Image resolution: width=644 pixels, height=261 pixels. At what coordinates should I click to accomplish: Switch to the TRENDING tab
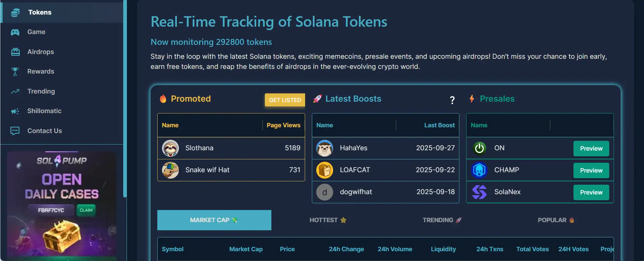click(x=442, y=220)
